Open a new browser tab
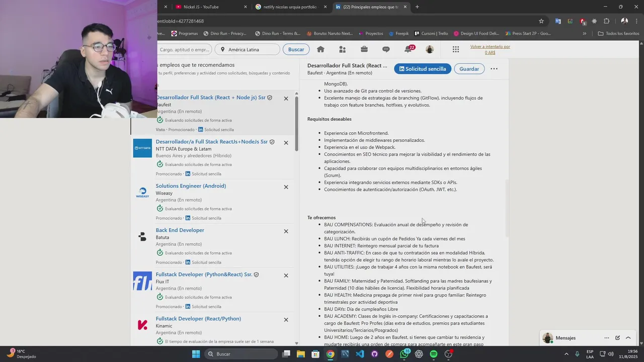644x362 pixels. coord(417,7)
